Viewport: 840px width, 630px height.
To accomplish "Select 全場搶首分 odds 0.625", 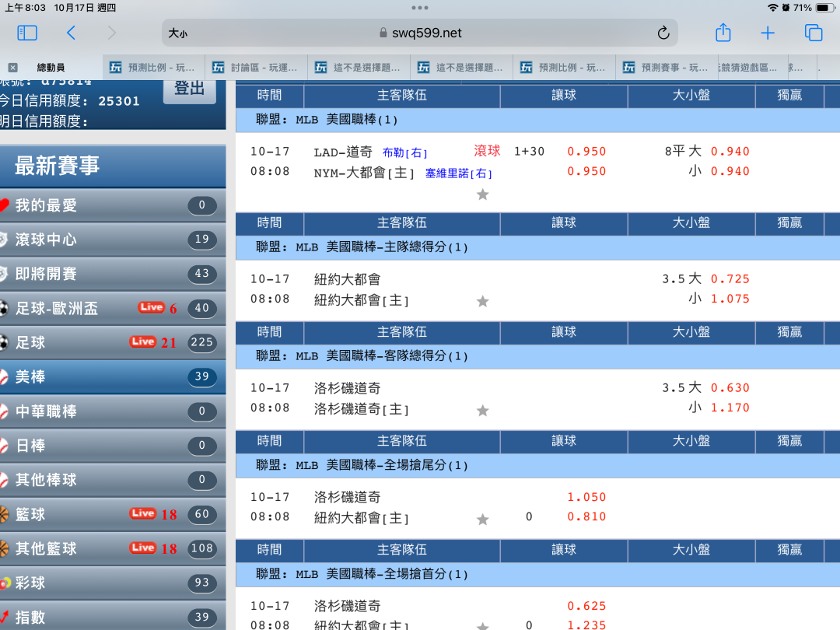I will click(x=586, y=606).
